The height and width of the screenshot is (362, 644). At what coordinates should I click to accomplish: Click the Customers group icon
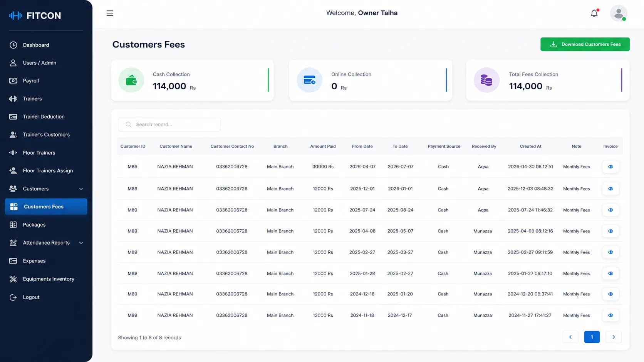pos(13,189)
